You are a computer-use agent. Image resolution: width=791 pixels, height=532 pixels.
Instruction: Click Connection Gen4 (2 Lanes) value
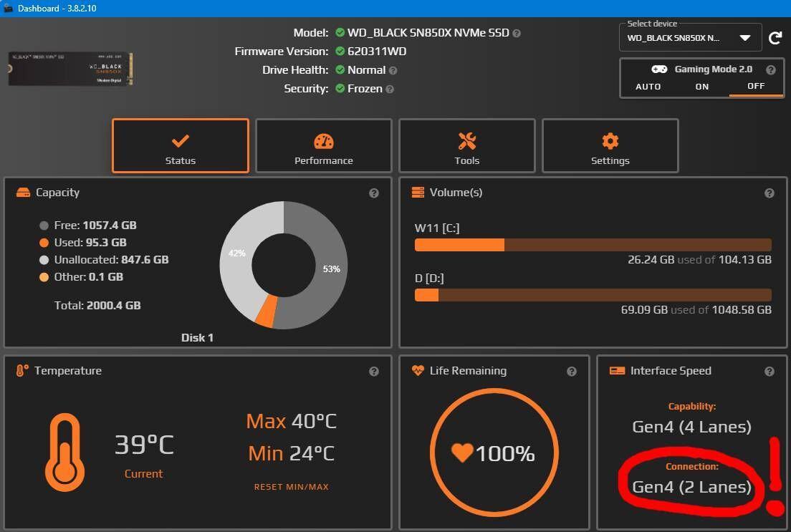691,487
